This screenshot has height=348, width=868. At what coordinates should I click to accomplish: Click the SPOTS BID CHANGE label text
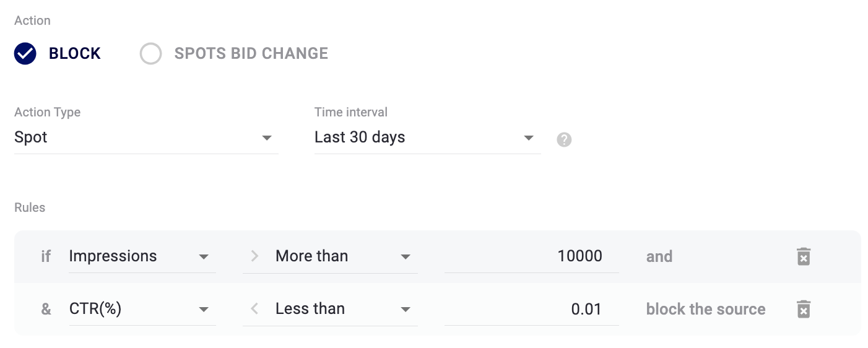[x=251, y=54]
